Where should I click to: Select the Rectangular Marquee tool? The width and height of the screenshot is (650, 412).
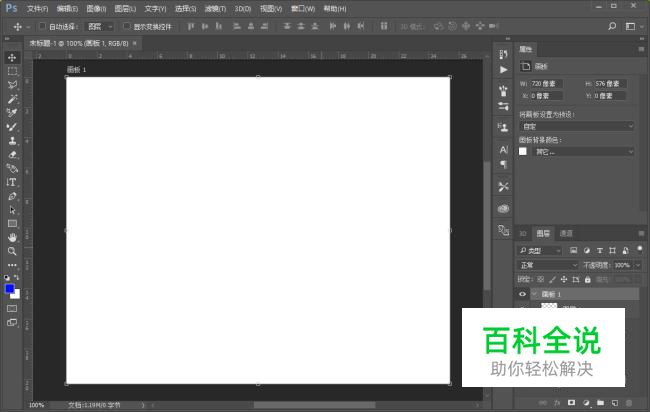tap(12, 71)
